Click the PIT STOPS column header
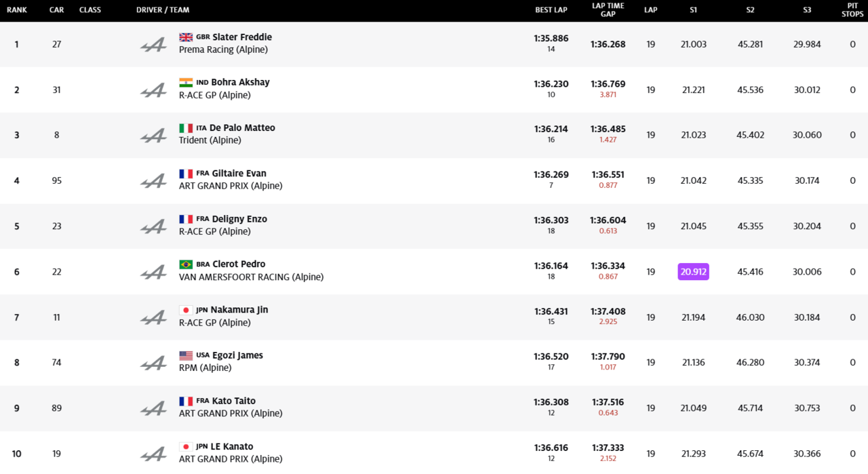The width and height of the screenshot is (868, 474). click(852, 10)
